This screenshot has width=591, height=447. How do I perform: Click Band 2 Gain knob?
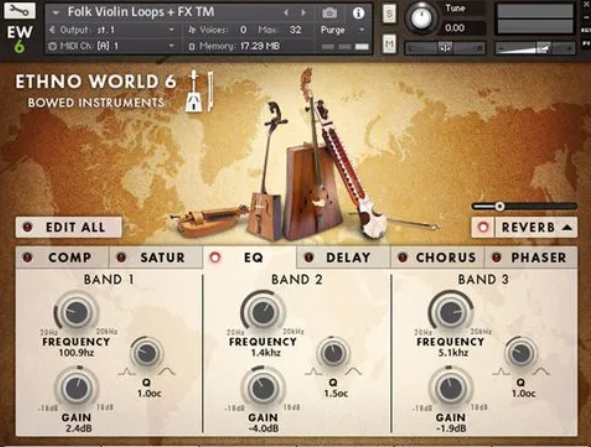263,387
